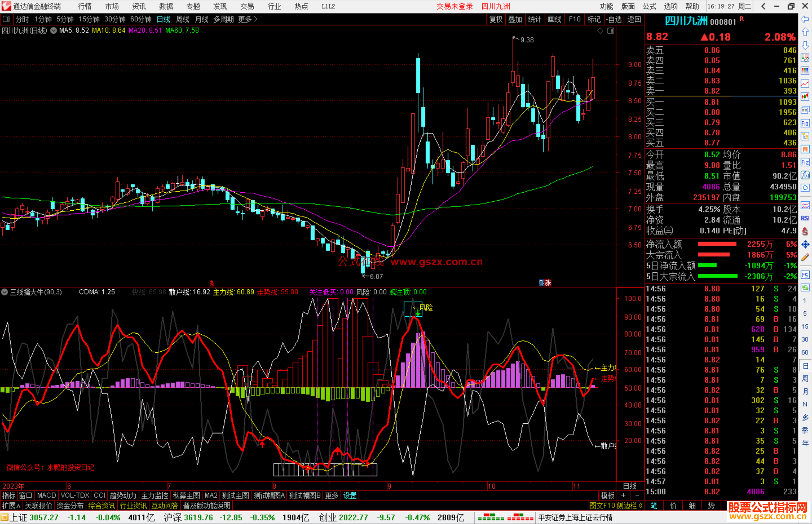Click the candlestick chart sidebar icon
The height and width of the screenshot is (524, 812).
[805, 97]
